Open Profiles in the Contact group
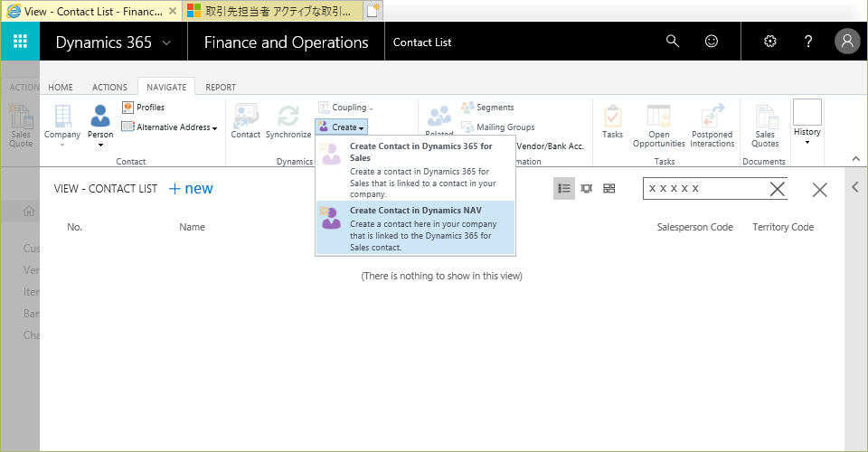 click(144, 108)
